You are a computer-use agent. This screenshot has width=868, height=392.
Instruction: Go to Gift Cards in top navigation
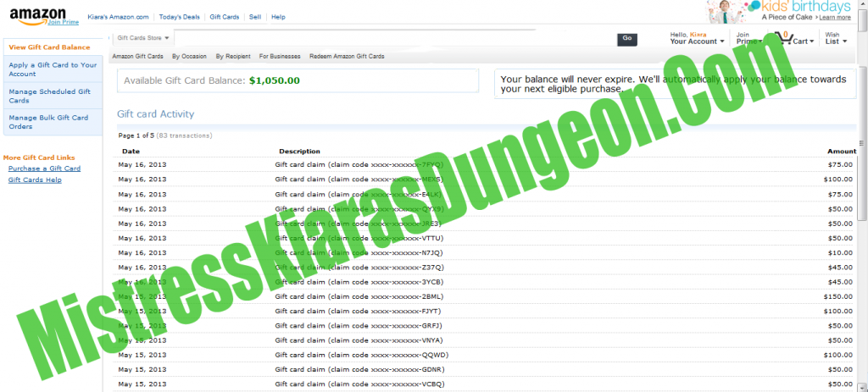click(x=224, y=17)
